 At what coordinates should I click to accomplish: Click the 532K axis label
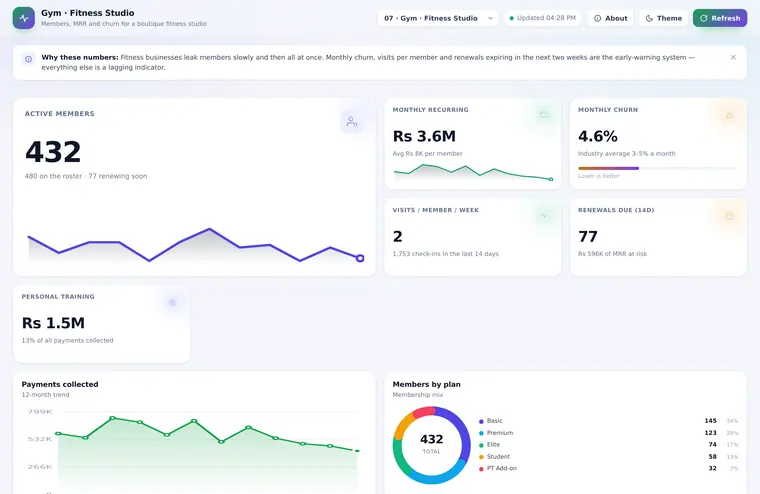click(40, 439)
